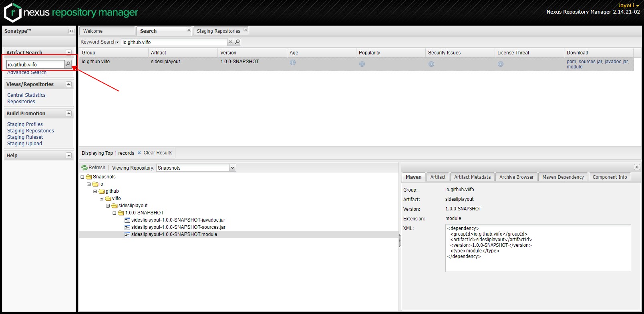Select sidesliplayout-1.0.0-SNAPSHOT-sources.jar file
The width and height of the screenshot is (644, 314).
pos(178,227)
